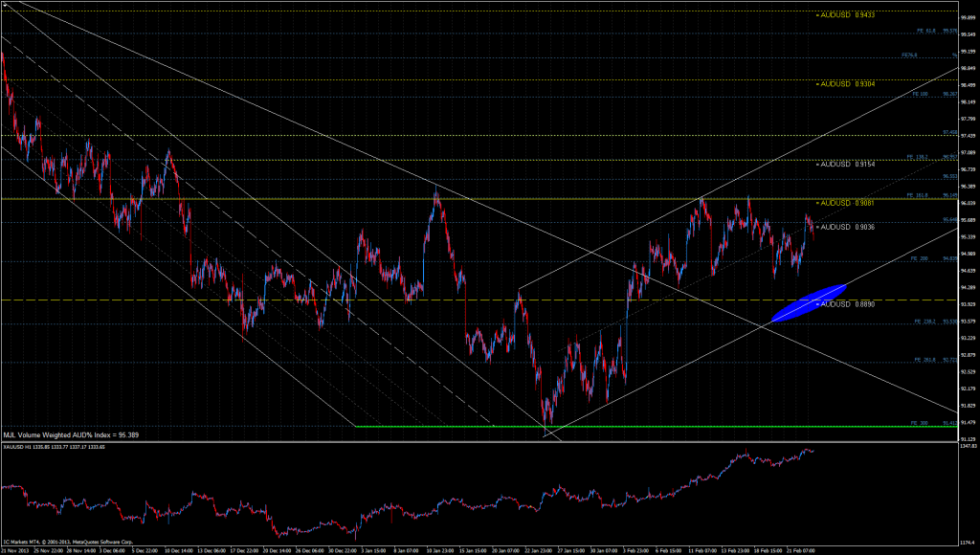Select the AUDUSD 0.9081 price label
Screen dimensions: 980x555
[847, 203]
